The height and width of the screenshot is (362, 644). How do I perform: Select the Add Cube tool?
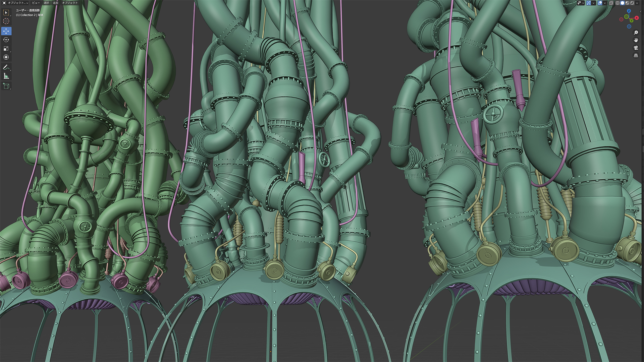pos(6,86)
